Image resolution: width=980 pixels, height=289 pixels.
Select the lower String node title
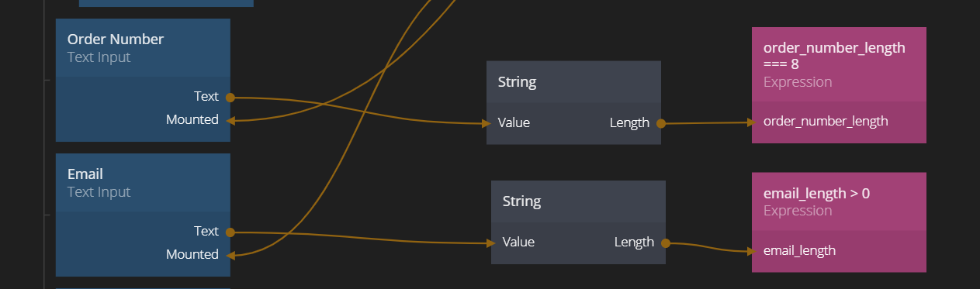(521, 201)
